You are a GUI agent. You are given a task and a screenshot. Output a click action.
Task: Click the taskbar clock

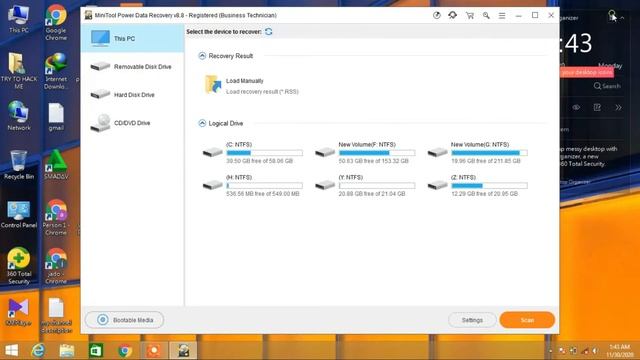point(620,351)
